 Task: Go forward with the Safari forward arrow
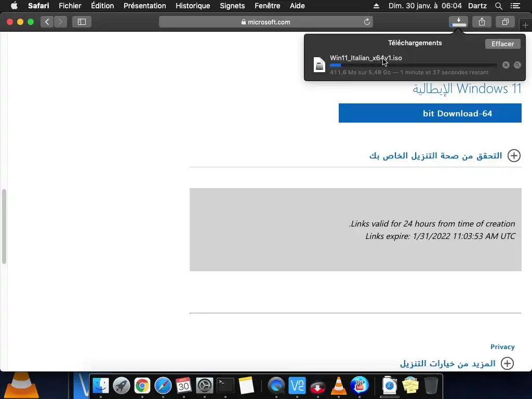pyautogui.click(x=60, y=22)
